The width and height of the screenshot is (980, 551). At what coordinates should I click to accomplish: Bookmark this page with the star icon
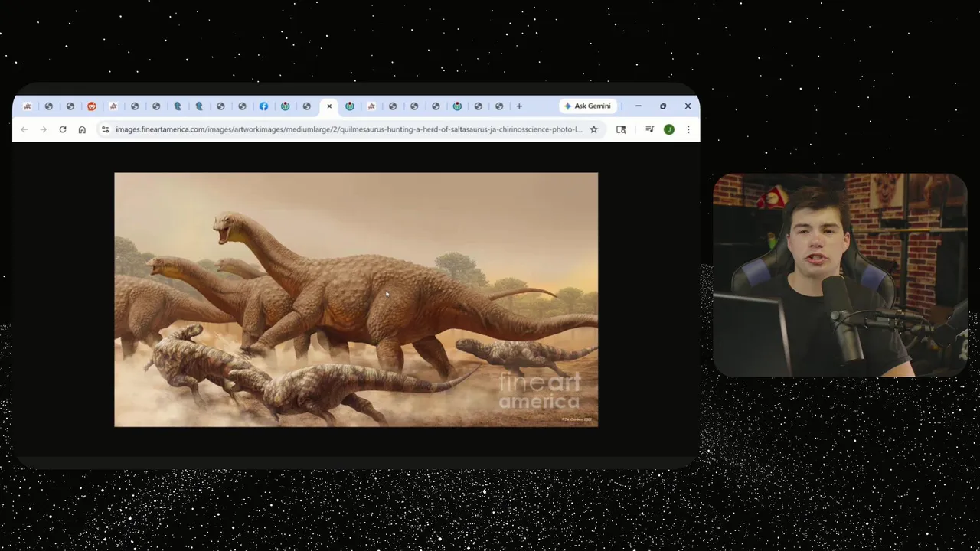[593, 129]
